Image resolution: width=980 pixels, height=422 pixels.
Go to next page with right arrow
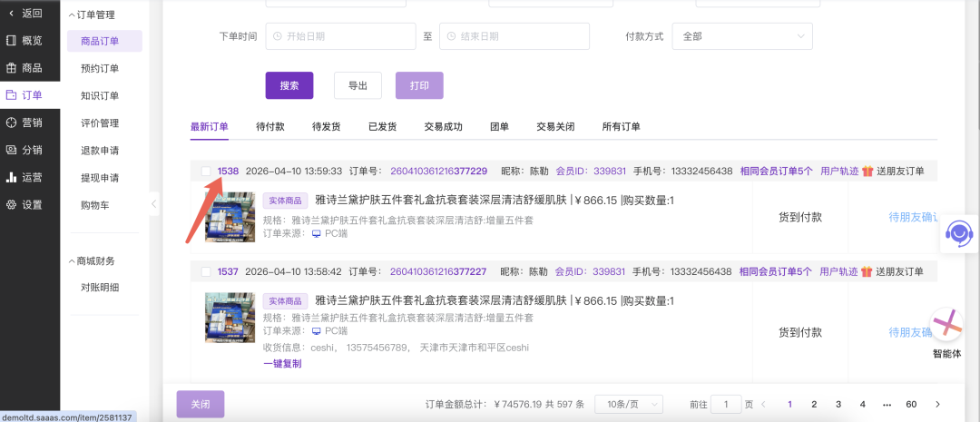pos(937,404)
